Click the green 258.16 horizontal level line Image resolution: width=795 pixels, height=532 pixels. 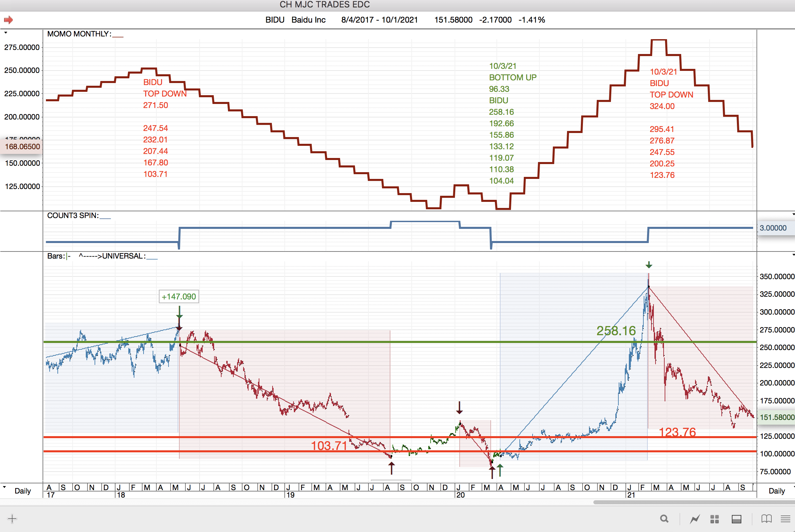click(x=407, y=342)
